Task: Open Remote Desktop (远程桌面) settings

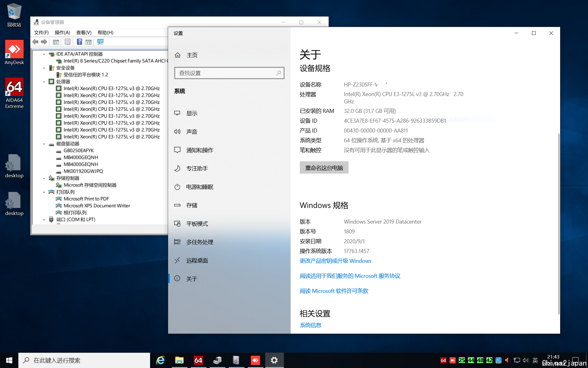Action: (229, 261)
